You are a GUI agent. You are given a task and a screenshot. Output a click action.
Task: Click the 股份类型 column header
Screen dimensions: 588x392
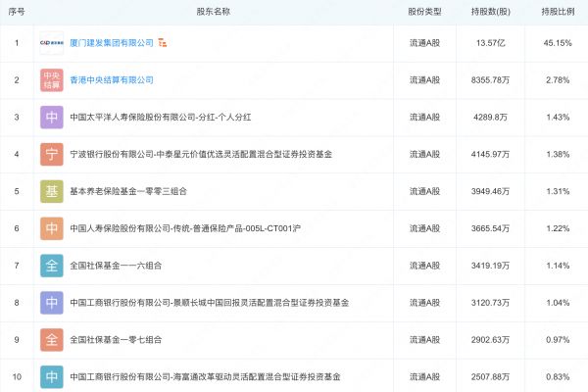pos(424,12)
